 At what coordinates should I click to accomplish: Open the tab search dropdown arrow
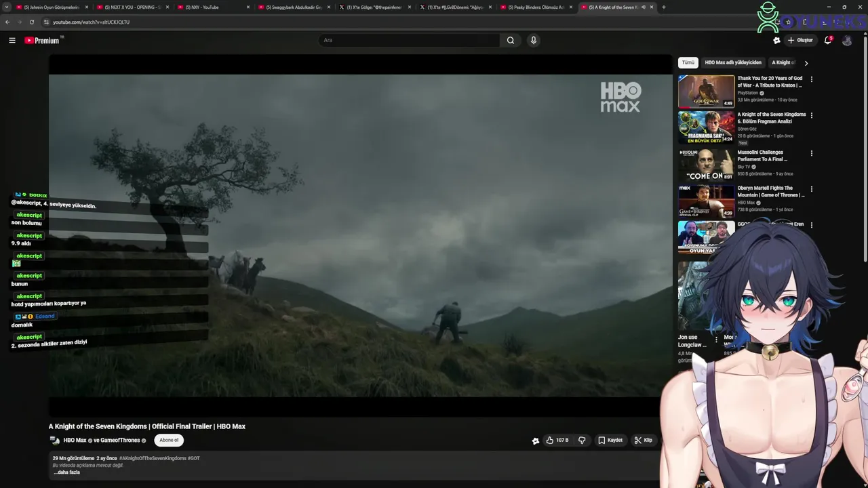click(5, 7)
